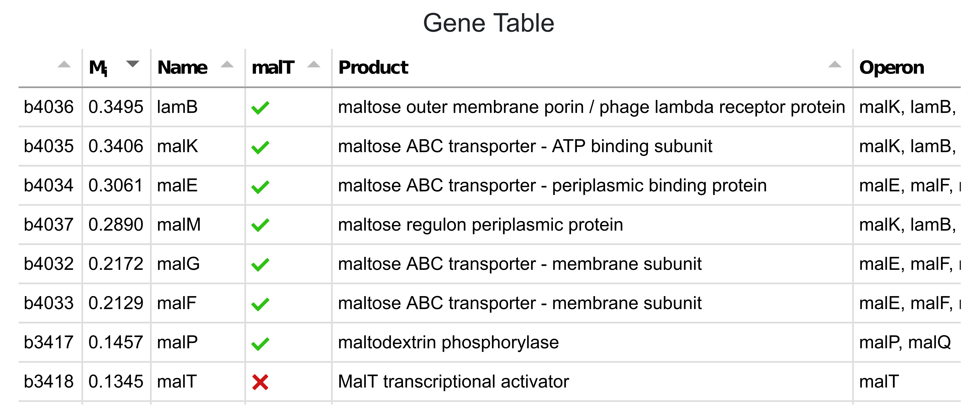Click the green checkmark in malF row

[260, 304]
